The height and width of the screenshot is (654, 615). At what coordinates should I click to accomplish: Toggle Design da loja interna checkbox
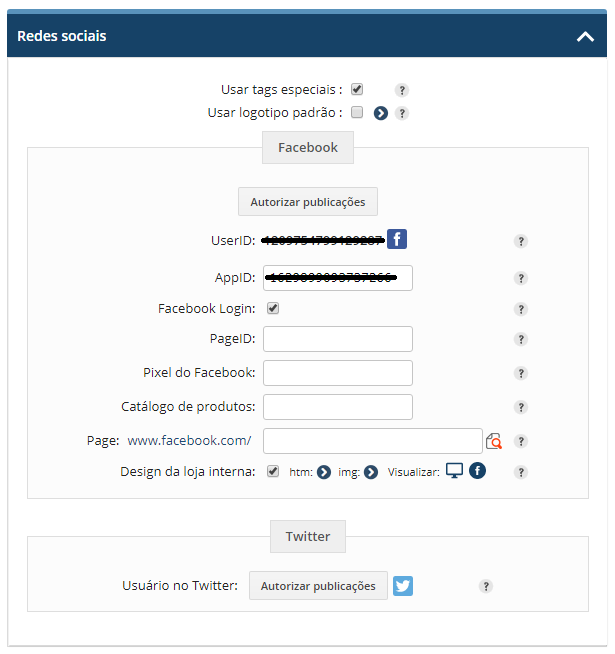tap(273, 471)
